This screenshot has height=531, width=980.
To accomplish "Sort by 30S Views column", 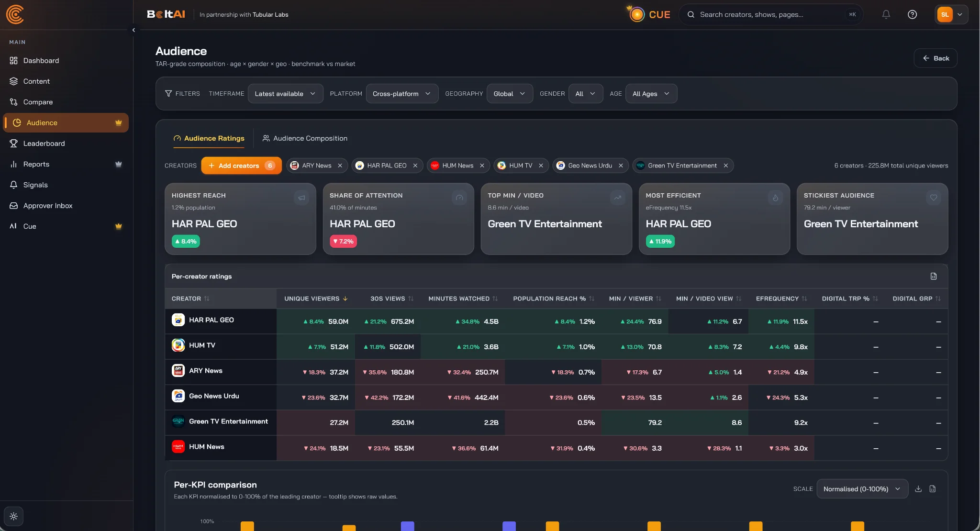I will coord(392,299).
